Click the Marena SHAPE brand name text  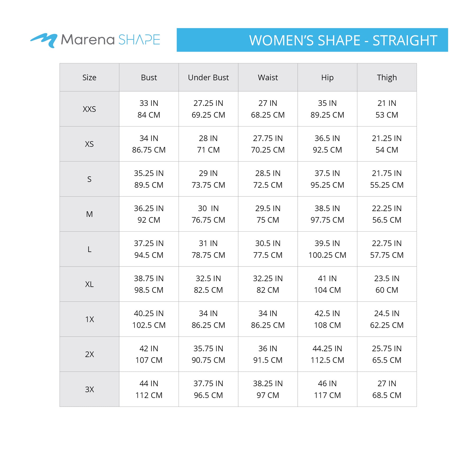click(x=111, y=40)
